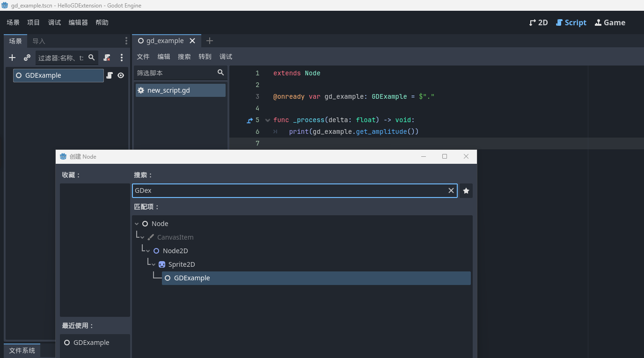This screenshot has width=644, height=358.
Task: Switch to the Script workspace
Action: coord(571,22)
